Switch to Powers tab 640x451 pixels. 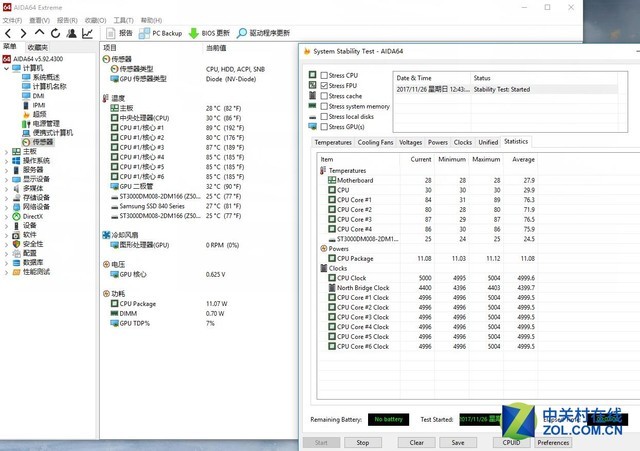[x=438, y=142]
